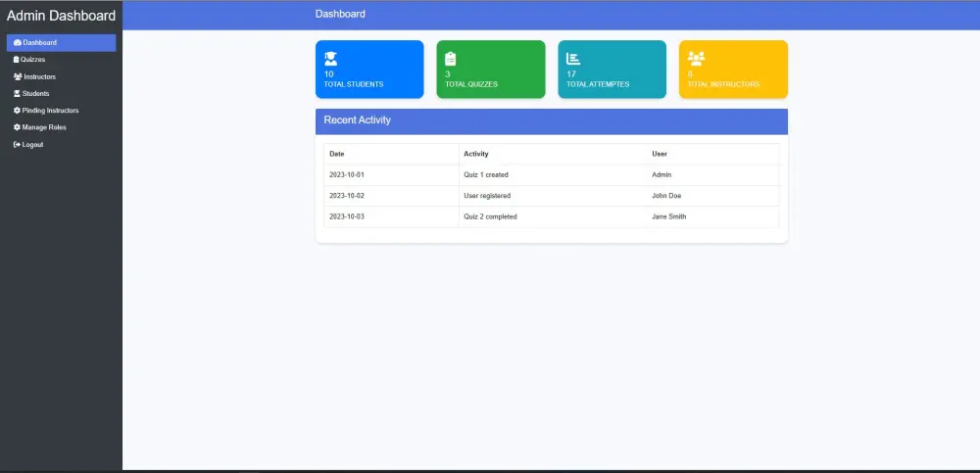Click the clipboard icon on Total Quizzes card

450,59
